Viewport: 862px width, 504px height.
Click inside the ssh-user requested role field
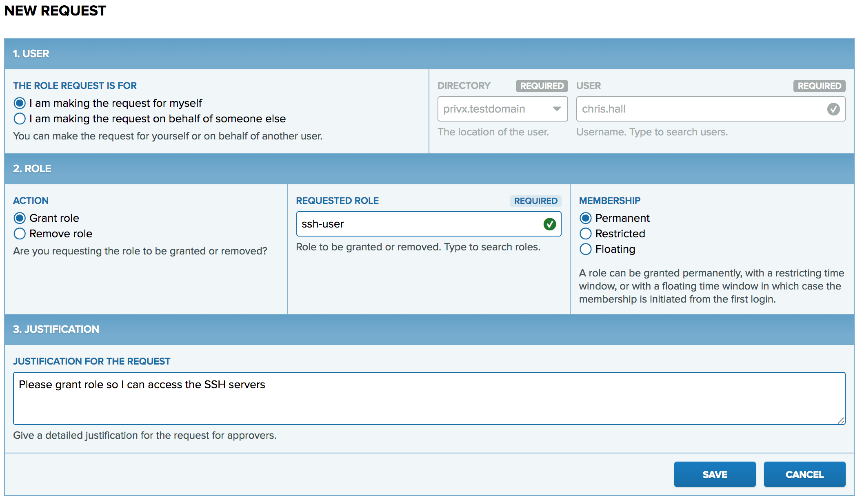416,224
